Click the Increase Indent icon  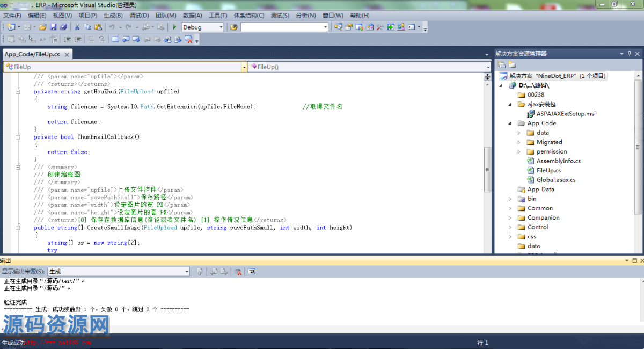click(77, 39)
